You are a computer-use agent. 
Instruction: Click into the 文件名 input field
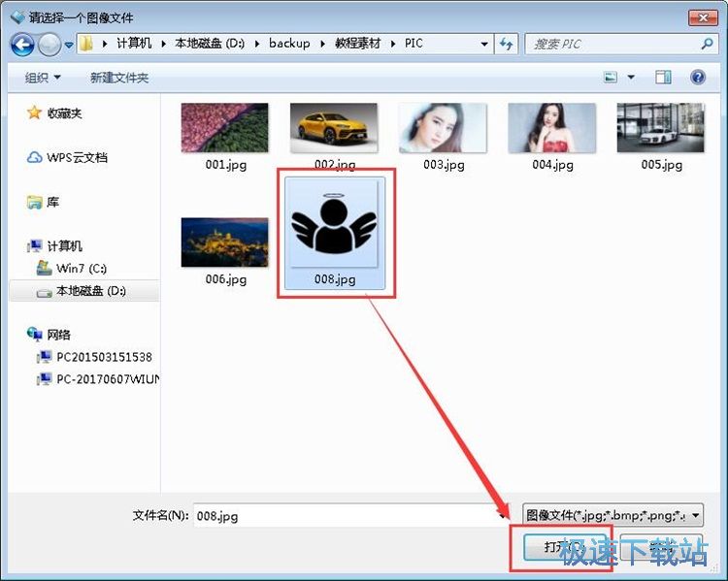point(351,516)
